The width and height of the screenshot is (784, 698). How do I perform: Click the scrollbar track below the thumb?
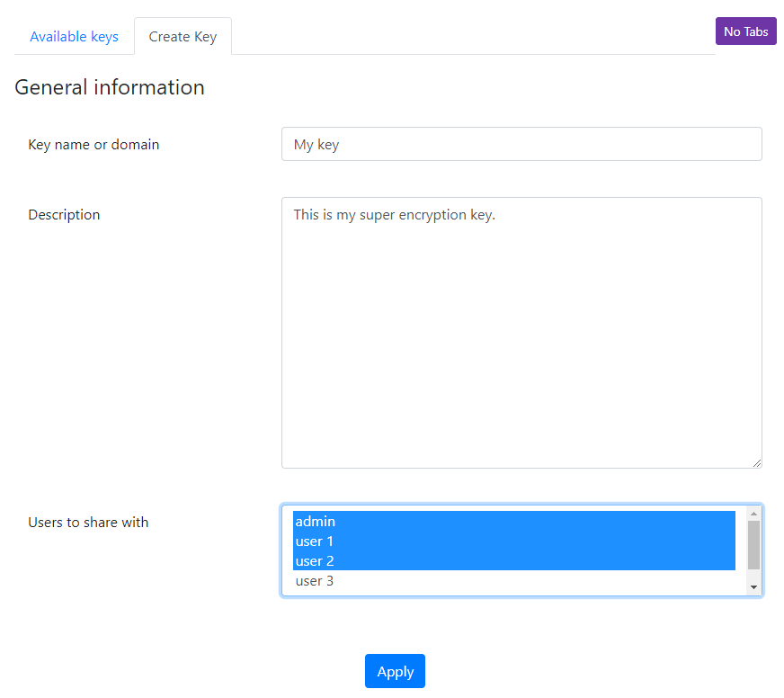753,576
